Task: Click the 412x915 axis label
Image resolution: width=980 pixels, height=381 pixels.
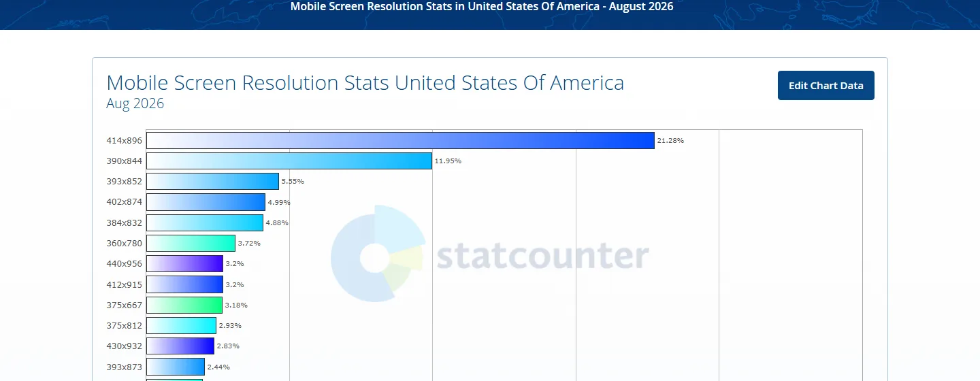Action: (x=125, y=284)
